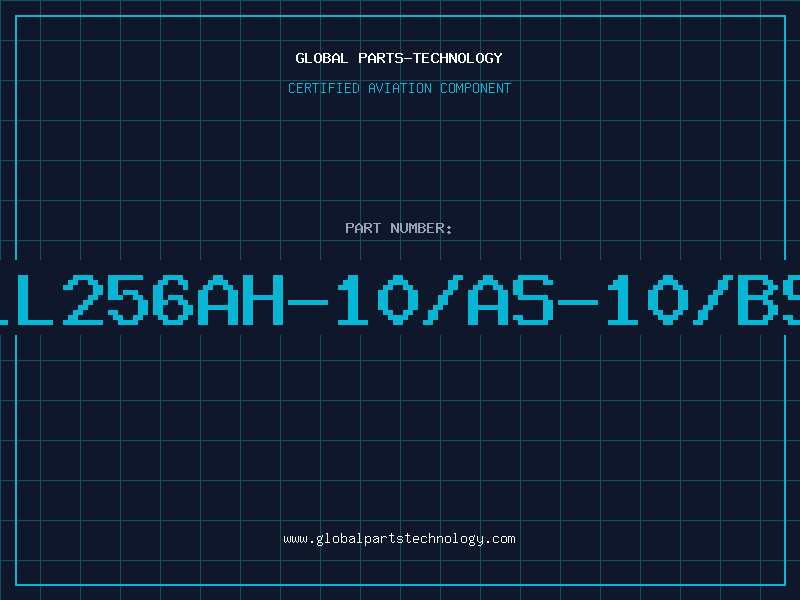The height and width of the screenshot is (600, 800).
Task: Click the GLOBAL PARTS-TECHNOLOGY heading
Action: (x=399, y=58)
